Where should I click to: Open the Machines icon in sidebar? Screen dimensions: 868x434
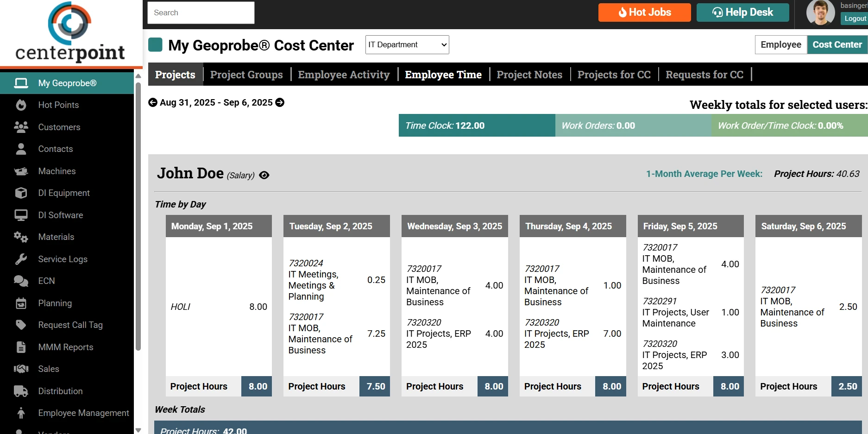[x=21, y=171]
